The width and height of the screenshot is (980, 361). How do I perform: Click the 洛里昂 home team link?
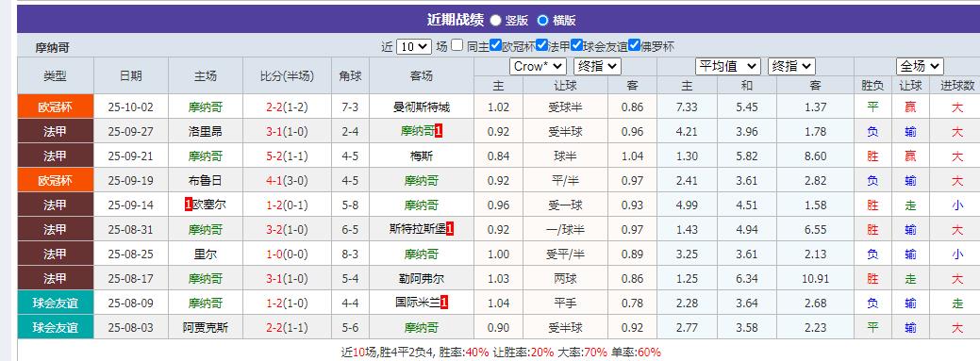coord(205,132)
